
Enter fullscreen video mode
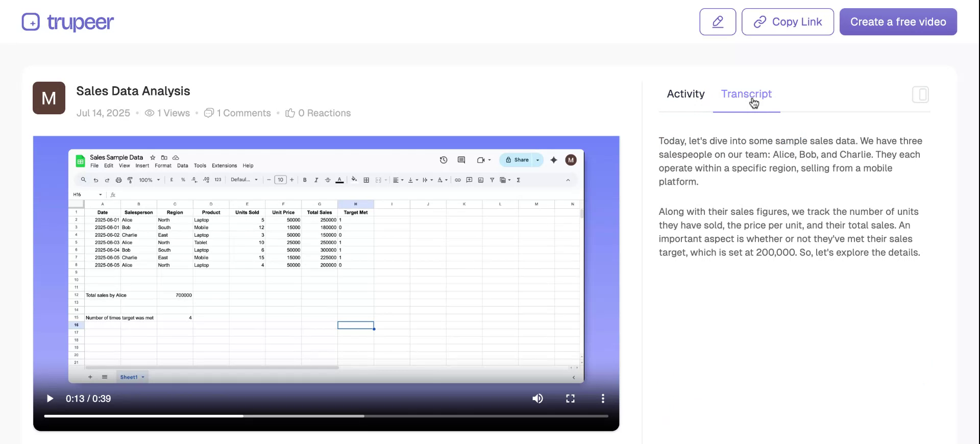tap(570, 399)
